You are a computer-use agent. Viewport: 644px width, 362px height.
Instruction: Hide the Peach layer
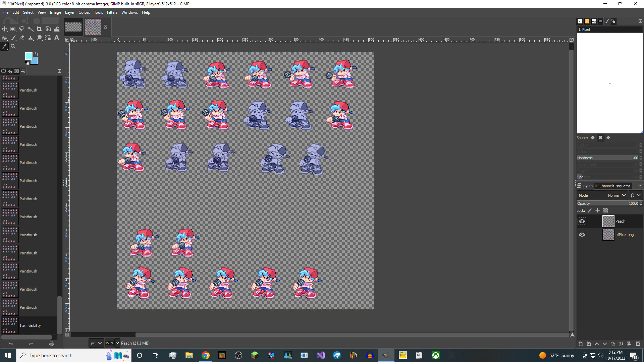pyautogui.click(x=582, y=221)
